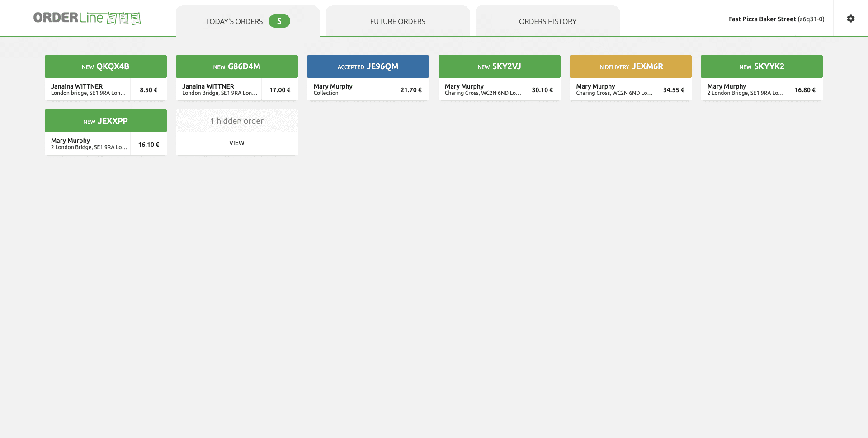This screenshot has width=868, height=438.
Task: Open the Future Orders tab
Action: (397, 21)
